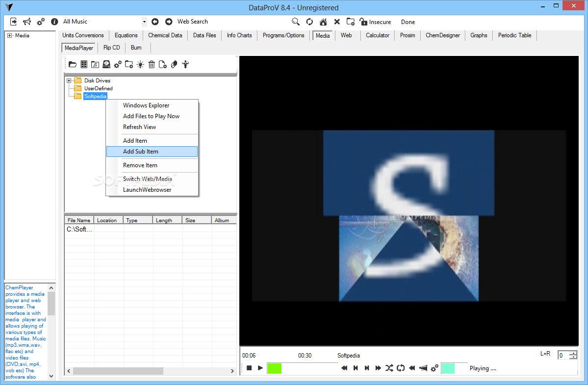The image size is (588, 385).
Task: Click the refresh icon in top toolbar
Action: [x=309, y=22]
